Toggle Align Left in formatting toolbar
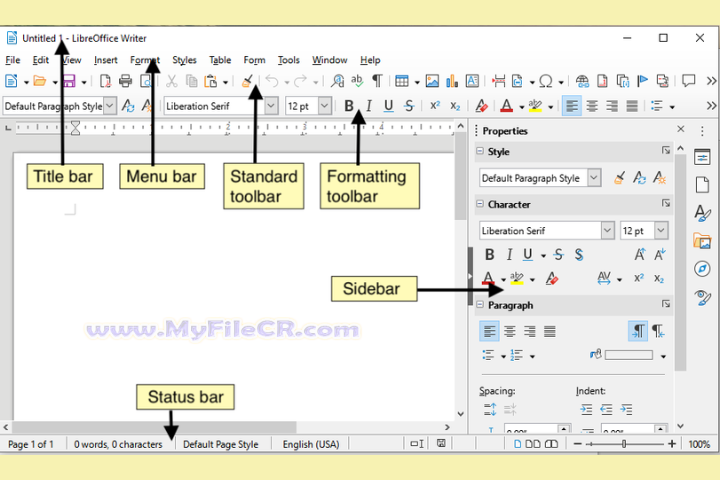The height and width of the screenshot is (480, 720). pos(572,106)
